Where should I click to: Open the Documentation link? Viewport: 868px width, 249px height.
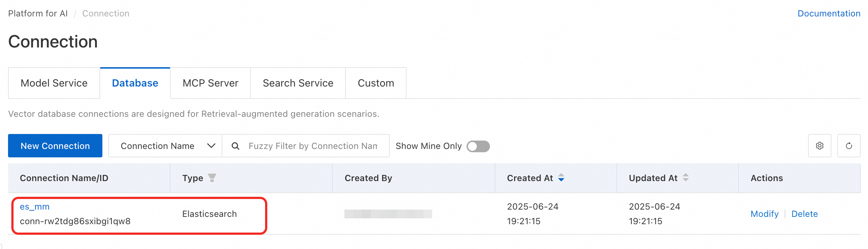(829, 14)
